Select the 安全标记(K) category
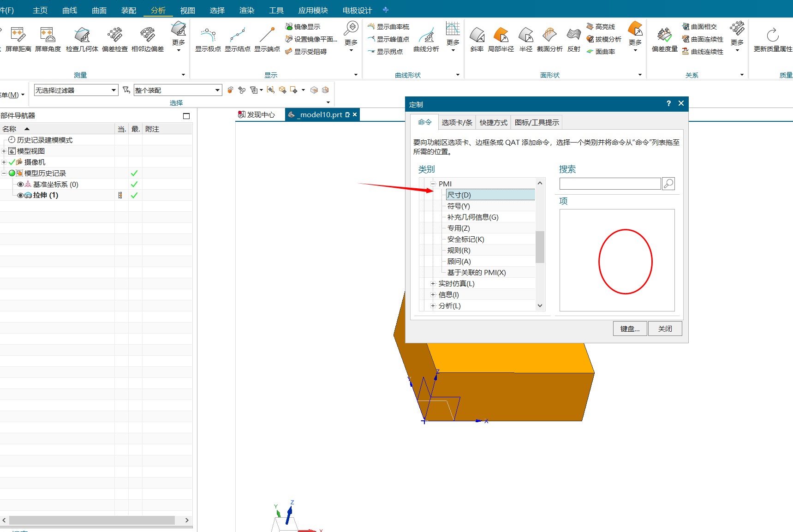The image size is (793, 532). (466, 239)
